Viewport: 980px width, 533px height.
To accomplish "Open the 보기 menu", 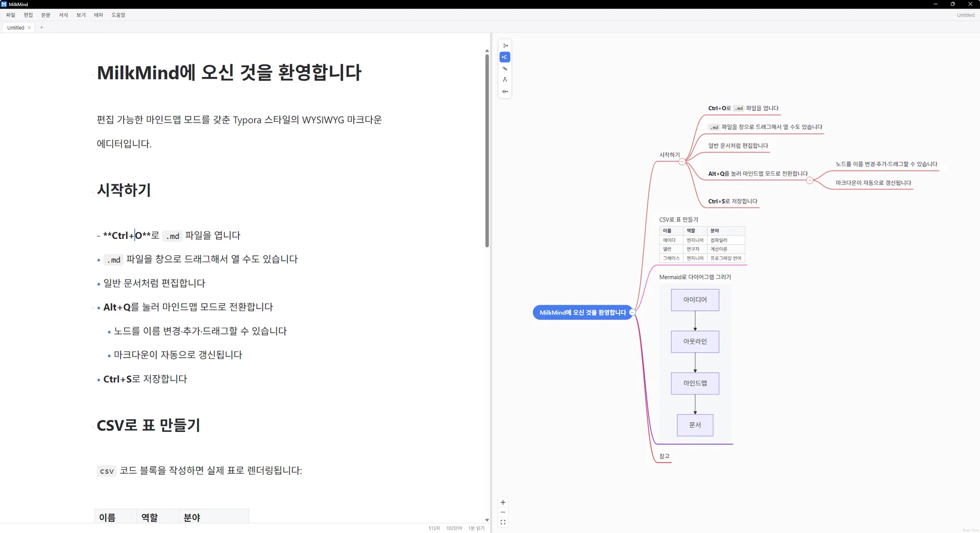I will point(81,15).
